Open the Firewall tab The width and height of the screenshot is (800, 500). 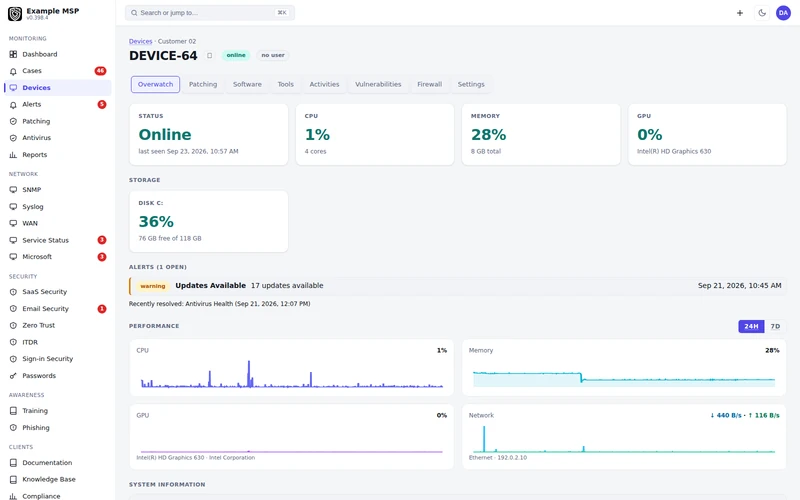430,85
